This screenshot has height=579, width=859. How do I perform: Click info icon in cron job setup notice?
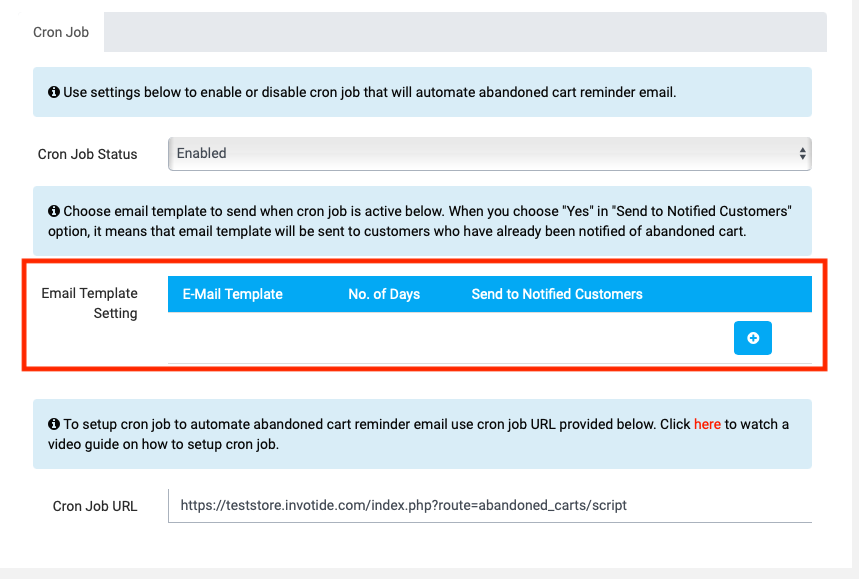54,424
